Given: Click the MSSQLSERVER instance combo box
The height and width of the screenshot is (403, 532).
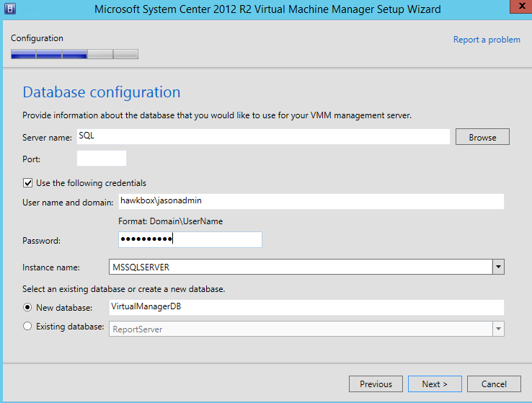Looking at the screenshot, I should click(299, 267).
